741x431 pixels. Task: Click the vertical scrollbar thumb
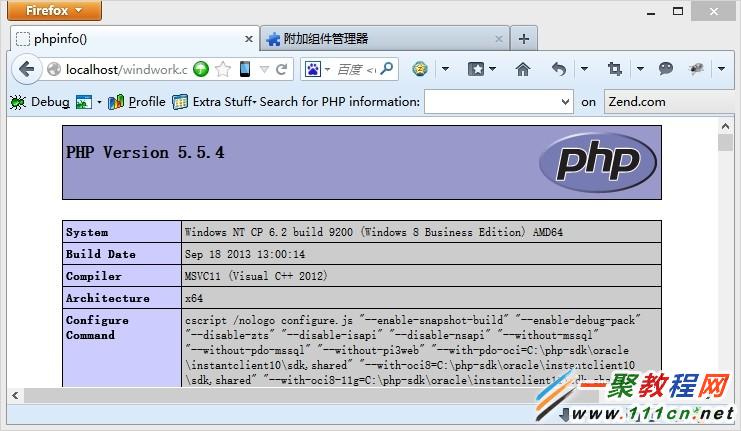click(x=725, y=143)
